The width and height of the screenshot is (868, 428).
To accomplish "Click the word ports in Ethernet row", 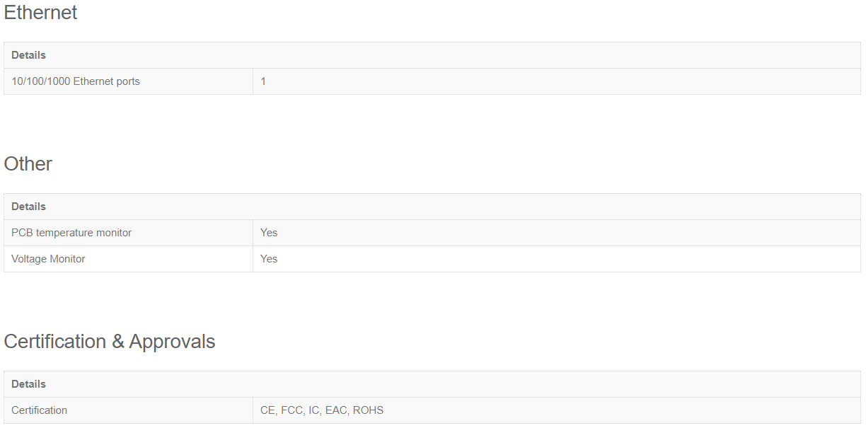I will click(128, 81).
